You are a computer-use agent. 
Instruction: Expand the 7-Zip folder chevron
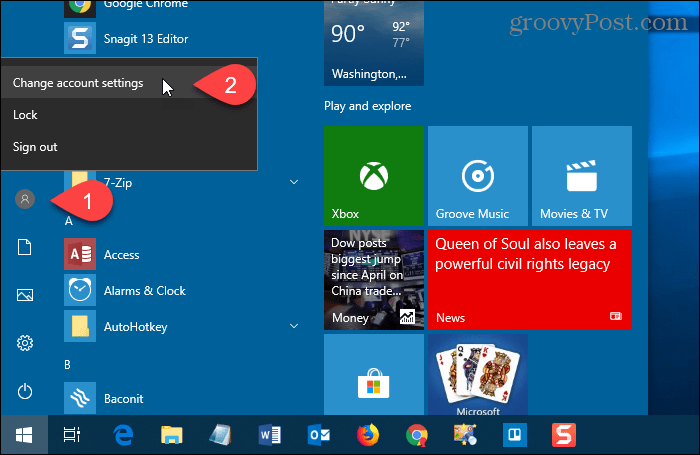coord(294,182)
